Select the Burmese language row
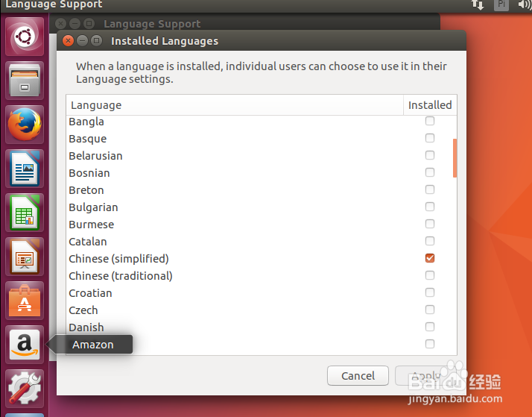 point(262,224)
